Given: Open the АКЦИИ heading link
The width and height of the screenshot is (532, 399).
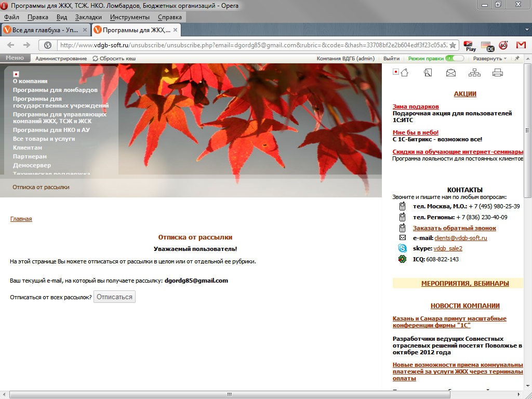Looking at the screenshot, I should (465, 94).
